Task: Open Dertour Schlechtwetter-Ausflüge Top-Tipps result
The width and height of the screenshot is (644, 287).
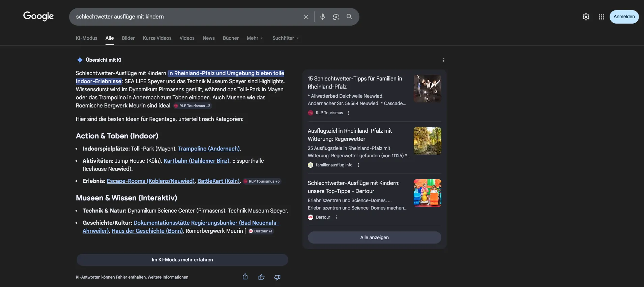Action: [353, 187]
